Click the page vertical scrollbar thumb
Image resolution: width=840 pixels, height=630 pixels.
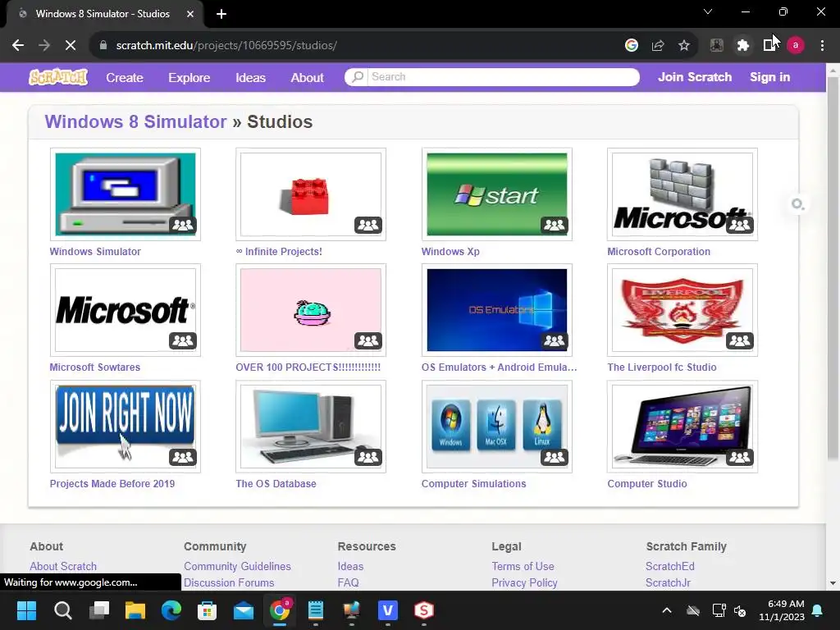(833, 268)
